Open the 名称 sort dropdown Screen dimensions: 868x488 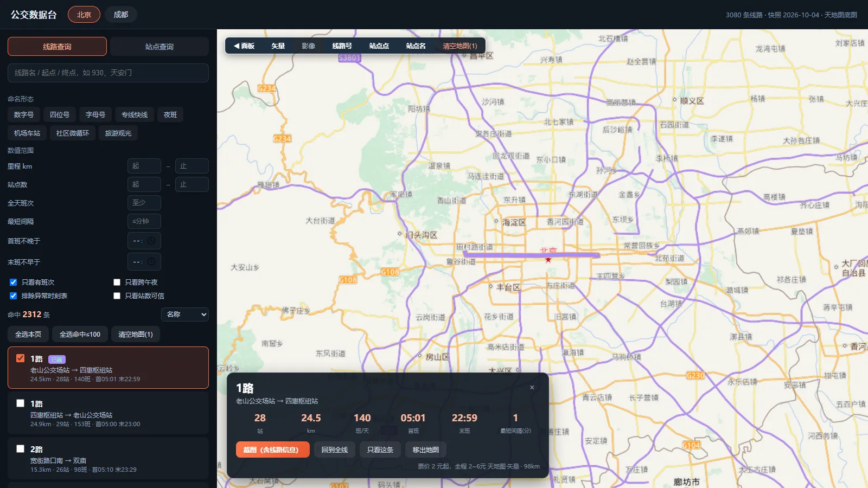[185, 314]
